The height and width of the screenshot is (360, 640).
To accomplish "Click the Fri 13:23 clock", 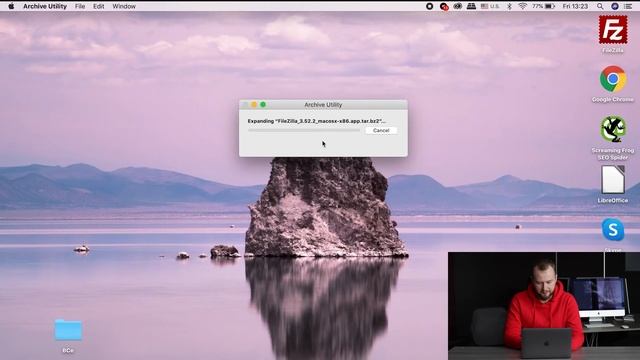I will click(x=575, y=6).
